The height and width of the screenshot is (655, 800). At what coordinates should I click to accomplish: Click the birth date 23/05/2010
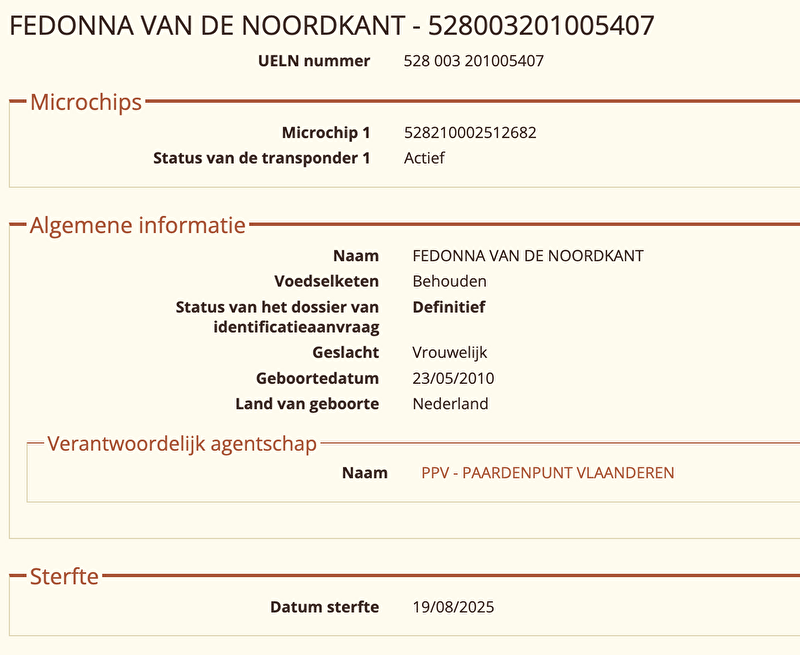click(x=453, y=379)
